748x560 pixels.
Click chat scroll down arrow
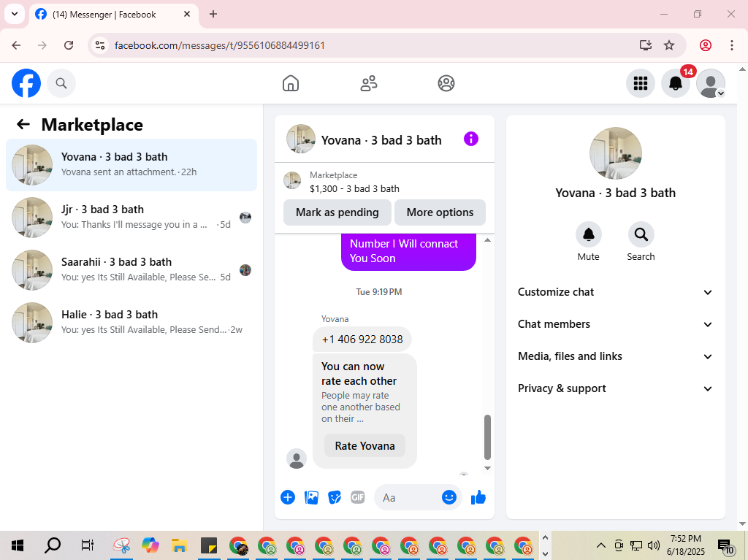coord(487,468)
